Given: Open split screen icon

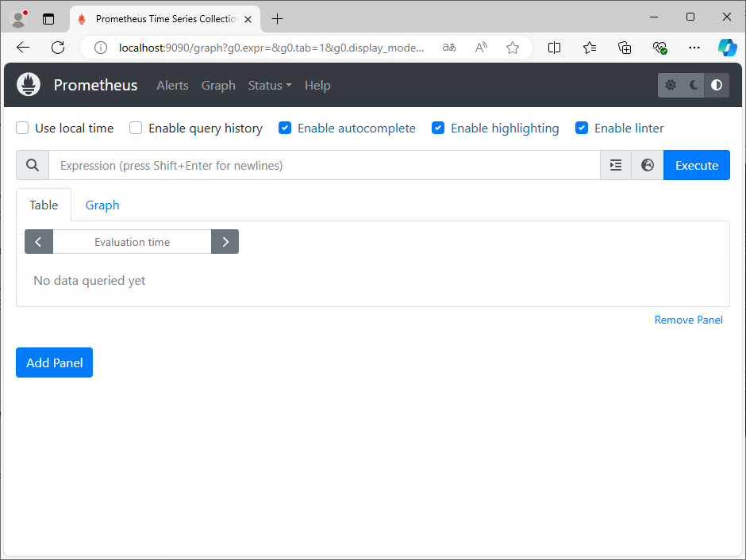Looking at the screenshot, I should click(x=554, y=48).
